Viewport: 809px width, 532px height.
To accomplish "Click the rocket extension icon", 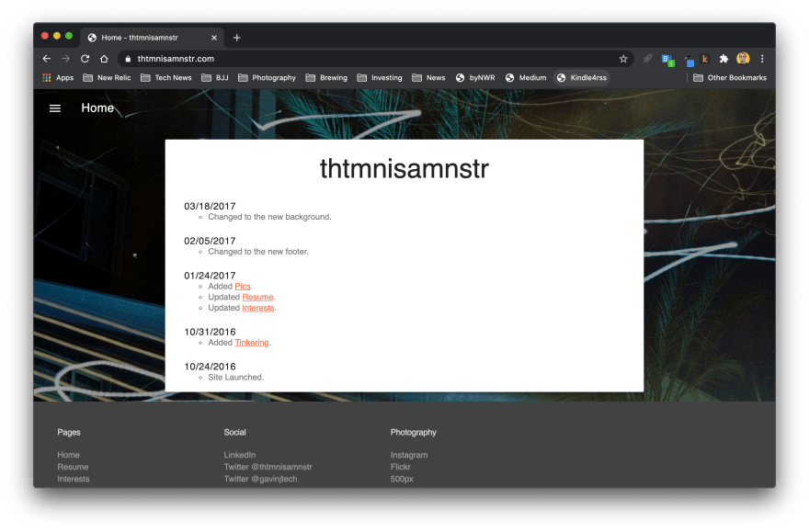I will pos(647,59).
